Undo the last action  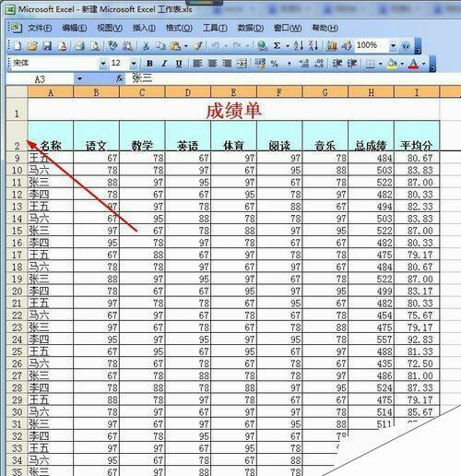216,46
